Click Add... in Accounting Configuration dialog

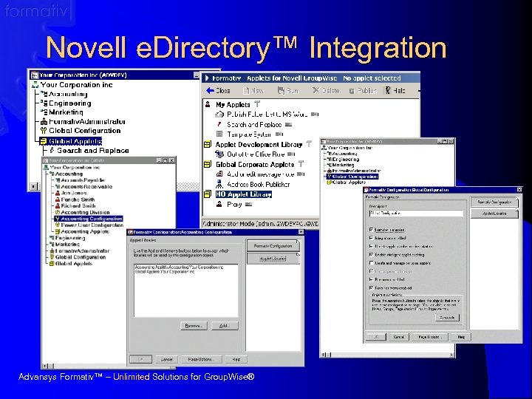[x=225, y=326]
